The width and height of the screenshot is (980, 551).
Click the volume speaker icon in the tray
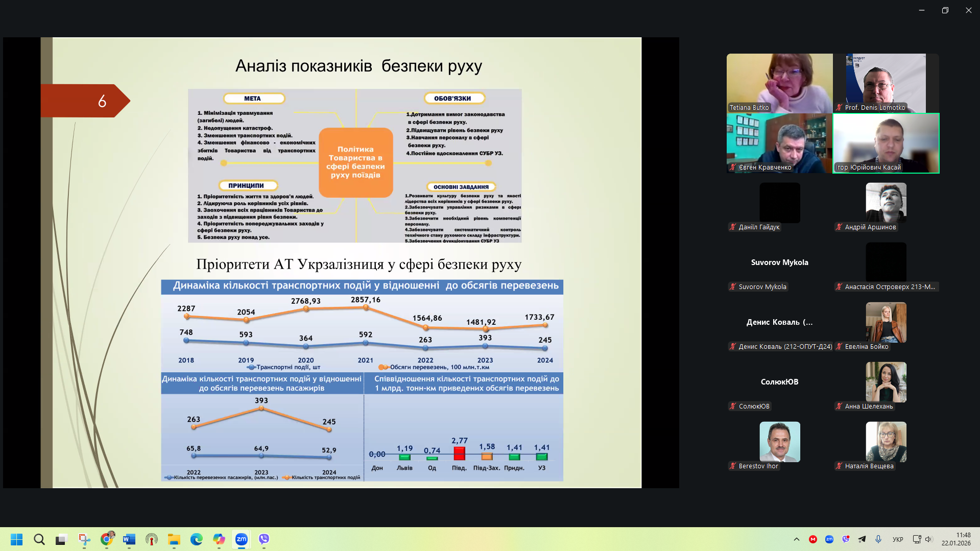(x=928, y=539)
